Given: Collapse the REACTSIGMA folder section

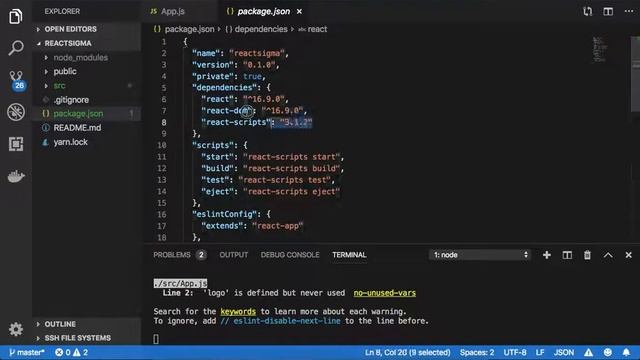Looking at the screenshot, I should pos(68,43).
